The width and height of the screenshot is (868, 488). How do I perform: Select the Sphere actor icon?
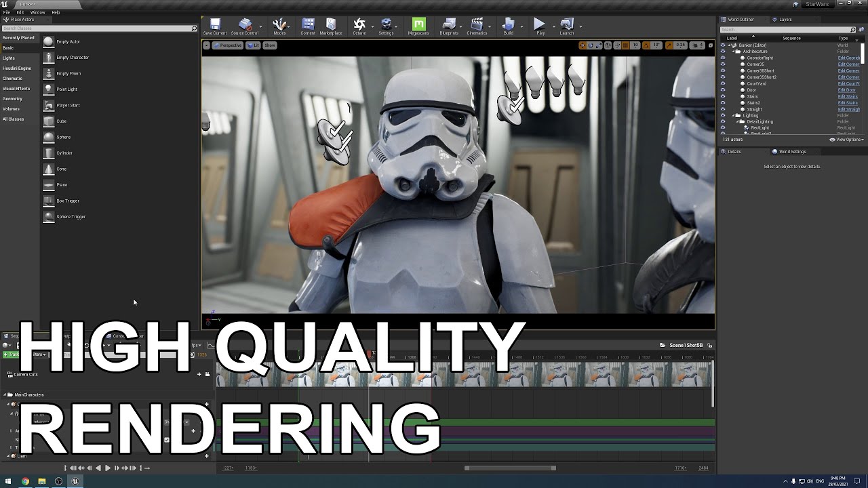48,137
